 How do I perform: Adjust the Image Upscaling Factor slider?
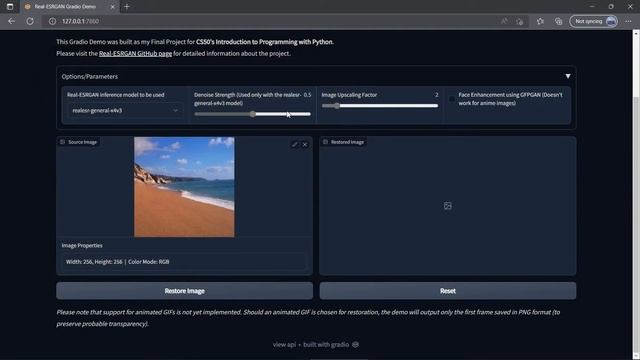380,106
